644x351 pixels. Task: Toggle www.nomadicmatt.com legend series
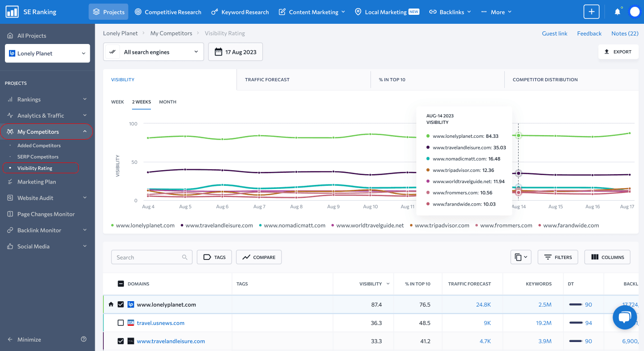[x=292, y=225]
